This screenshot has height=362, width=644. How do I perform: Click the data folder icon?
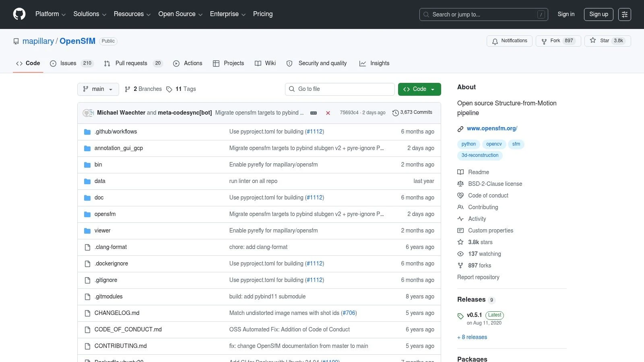pos(87,181)
